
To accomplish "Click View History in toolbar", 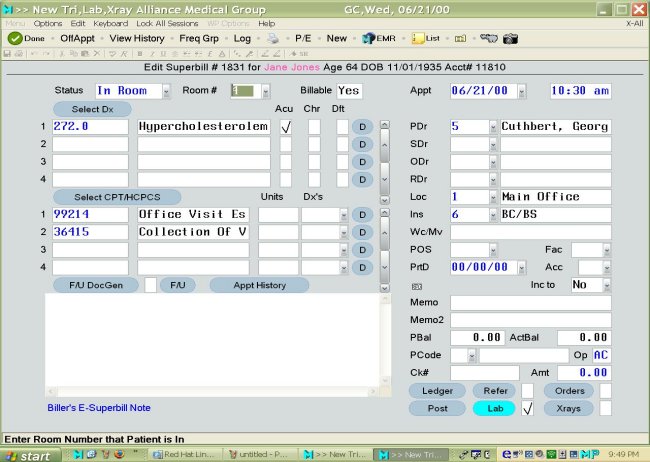I will pos(137,39).
